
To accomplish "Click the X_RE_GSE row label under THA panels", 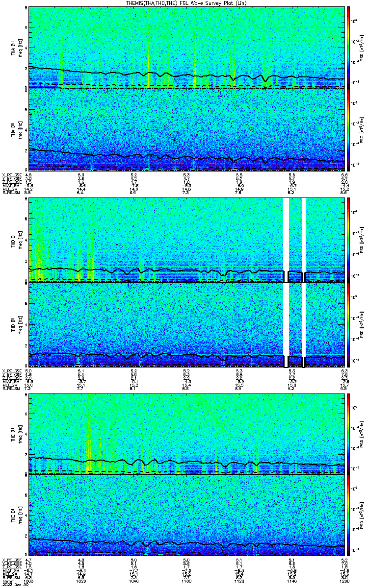I will coord(12,174).
